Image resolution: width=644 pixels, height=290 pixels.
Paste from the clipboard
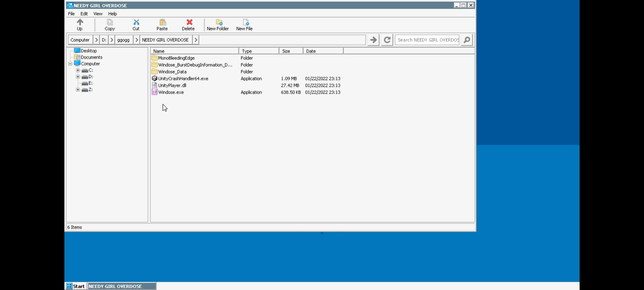point(162,25)
